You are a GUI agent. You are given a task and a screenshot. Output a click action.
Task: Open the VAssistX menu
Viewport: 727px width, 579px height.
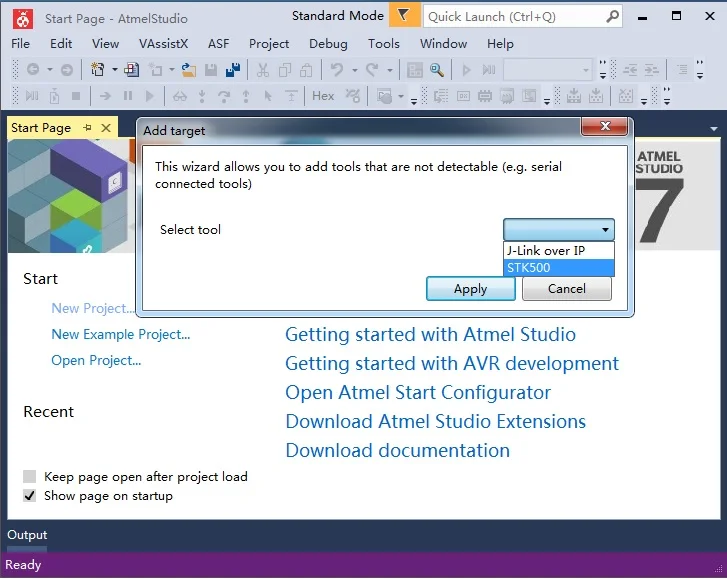point(163,44)
